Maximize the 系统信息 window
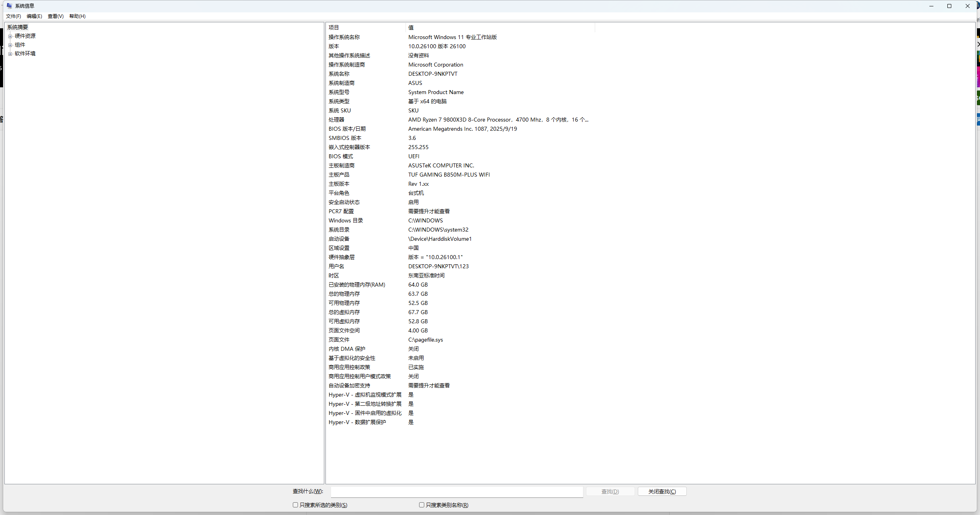Screen dimensions: 980x515 click(949, 6)
